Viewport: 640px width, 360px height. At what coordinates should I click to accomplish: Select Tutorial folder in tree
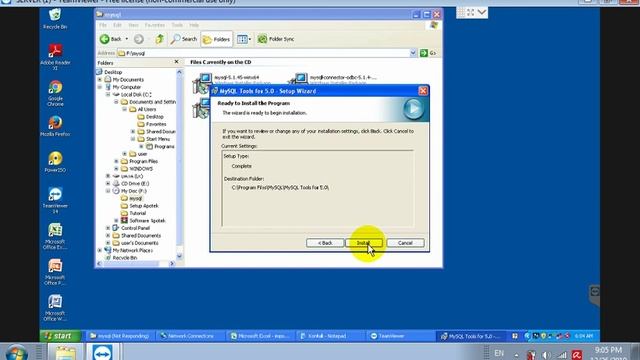tap(138, 213)
